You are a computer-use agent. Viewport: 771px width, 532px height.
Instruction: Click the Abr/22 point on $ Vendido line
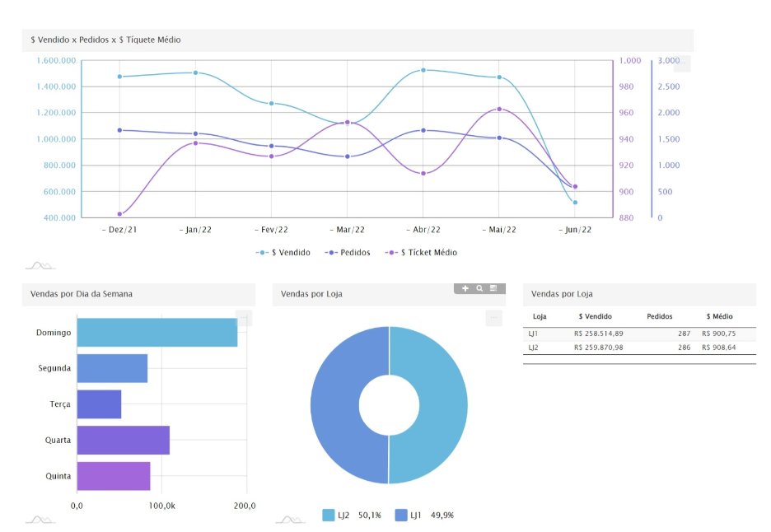(x=423, y=70)
